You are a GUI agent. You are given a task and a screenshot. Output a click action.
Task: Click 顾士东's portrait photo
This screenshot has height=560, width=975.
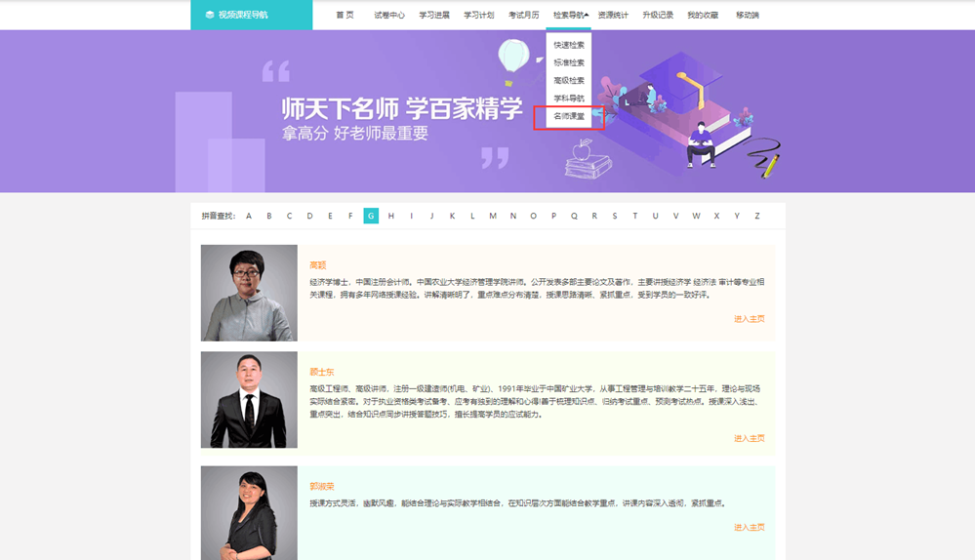coord(249,400)
